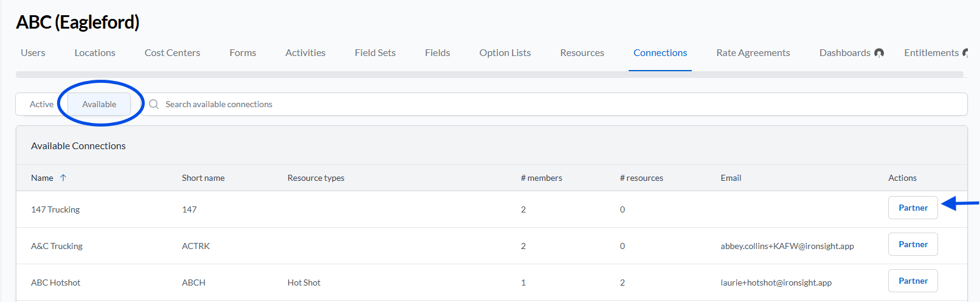This screenshot has width=980, height=302.
Task: Partner with A&C Trucking
Action: [x=913, y=244]
